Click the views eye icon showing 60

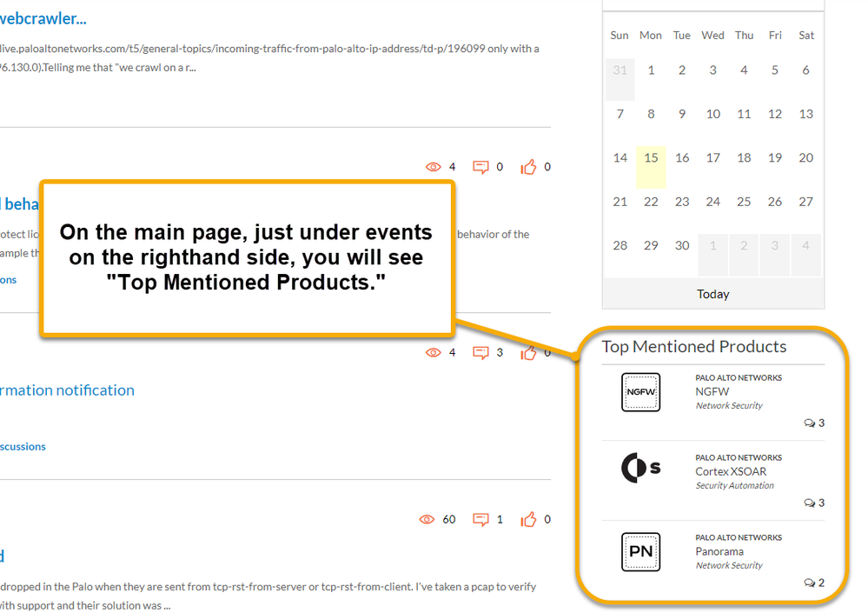[427, 519]
